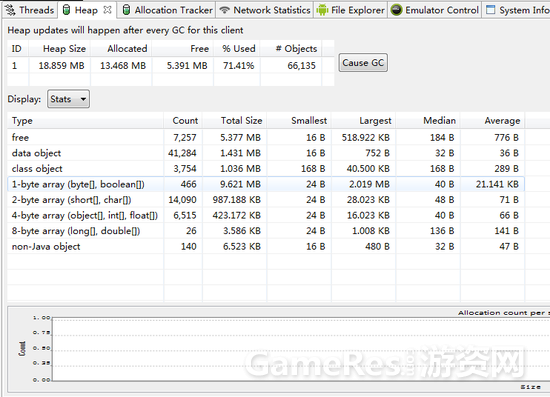
Task: Click the System Info window icon
Action: point(491,10)
